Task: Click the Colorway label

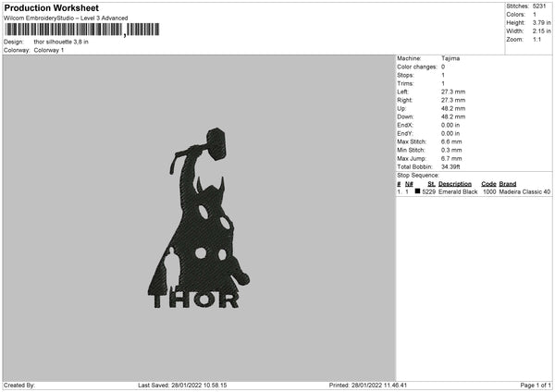Action: (17, 50)
